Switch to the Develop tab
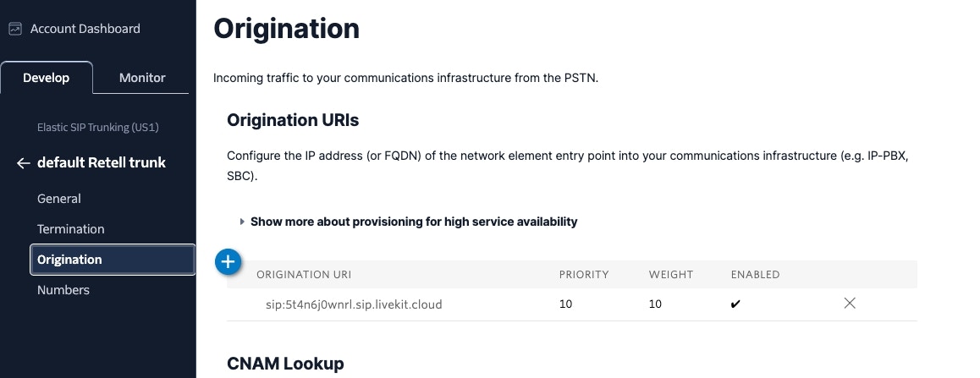The width and height of the screenshot is (980, 378). coord(47,78)
